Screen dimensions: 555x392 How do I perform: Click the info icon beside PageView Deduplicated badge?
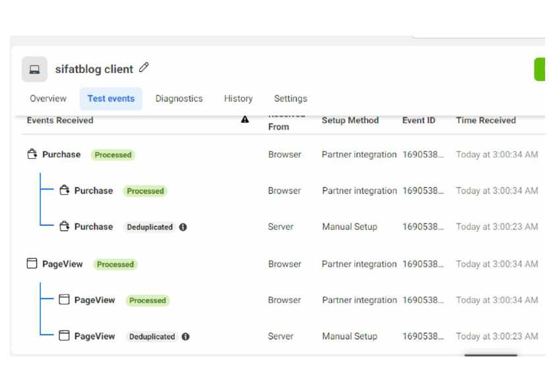(185, 337)
